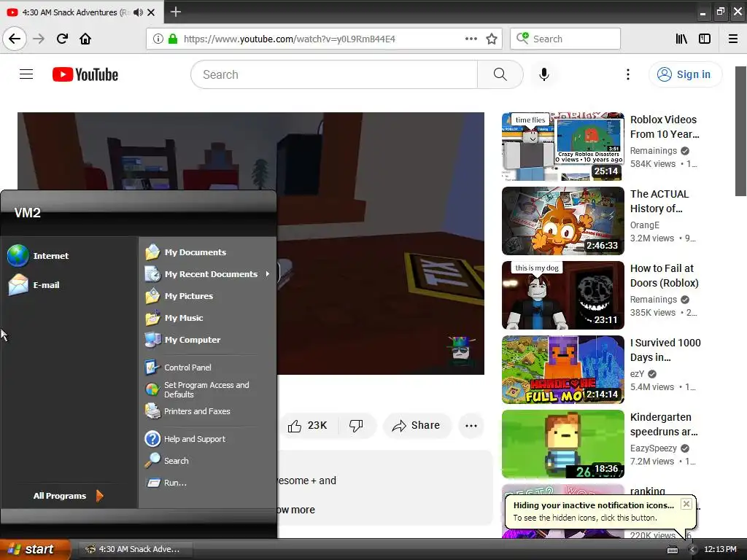747x560 pixels.
Task: Share the video
Action: click(x=416, y=426)
